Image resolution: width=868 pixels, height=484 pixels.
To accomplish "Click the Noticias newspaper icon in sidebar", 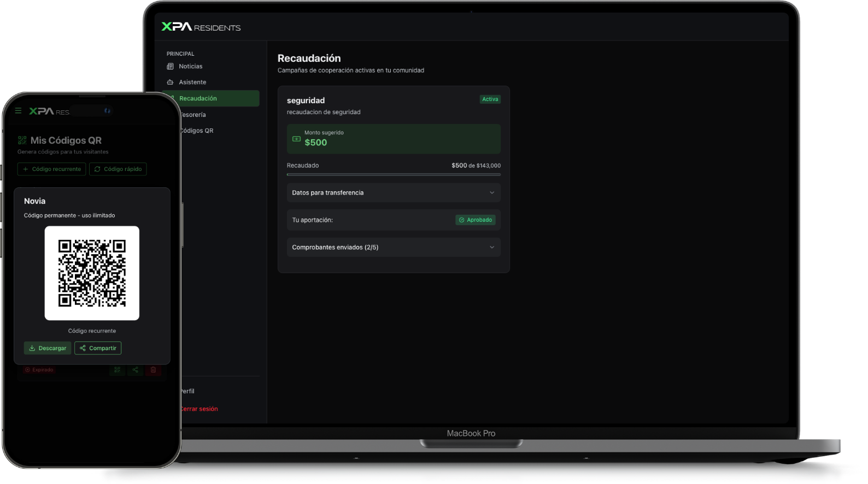I will point(170,66).
